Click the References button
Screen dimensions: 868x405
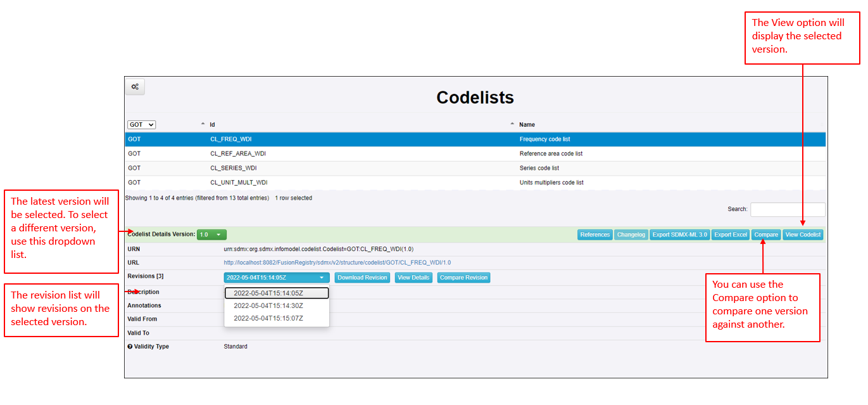[x=594, y=235]
